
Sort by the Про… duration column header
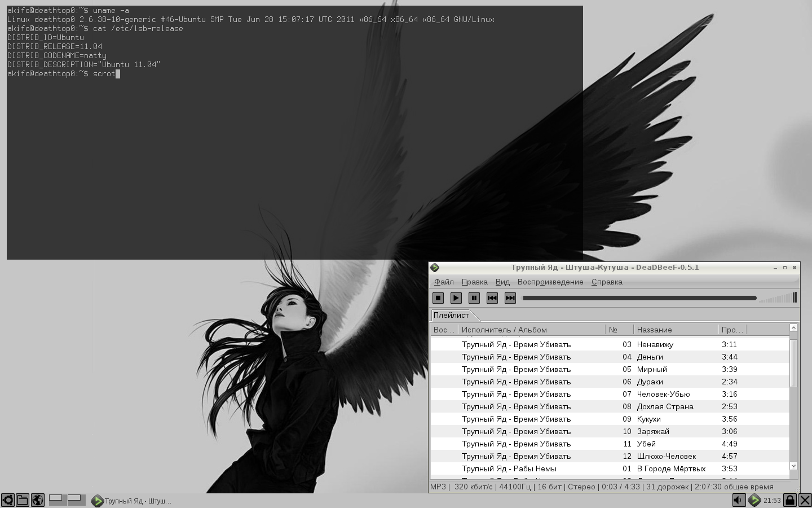click(x=732, y=330)
